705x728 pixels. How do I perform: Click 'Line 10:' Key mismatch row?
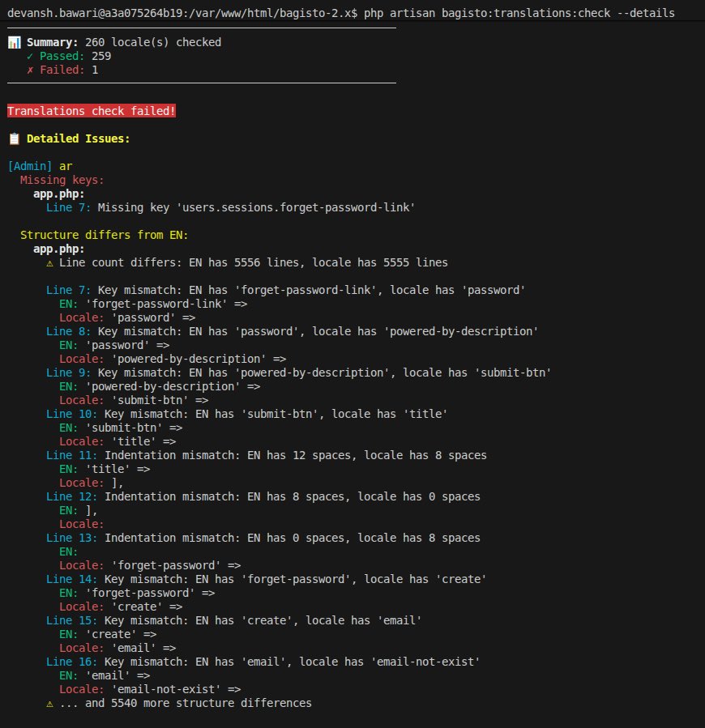pyautogui.click(x=247, y=414)
